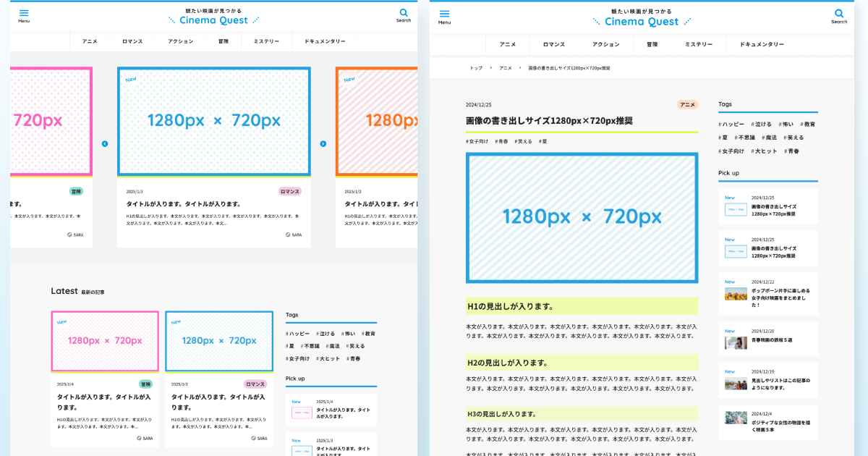
Task: Click the #教育 tag in the home page sidebar
Action: (x=368, y=334)
